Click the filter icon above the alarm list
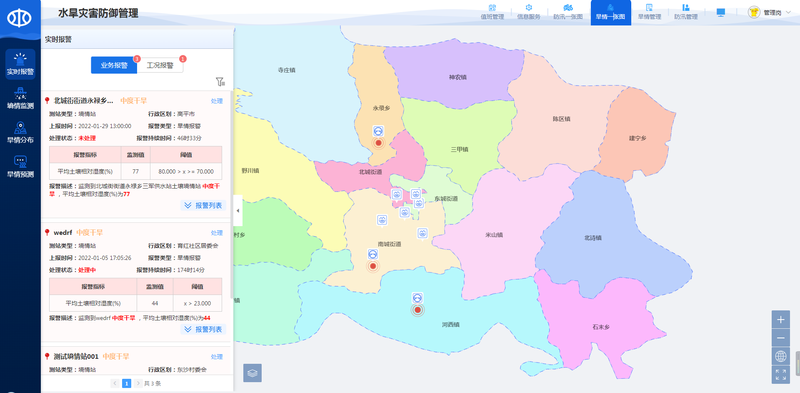 point(220,82)
